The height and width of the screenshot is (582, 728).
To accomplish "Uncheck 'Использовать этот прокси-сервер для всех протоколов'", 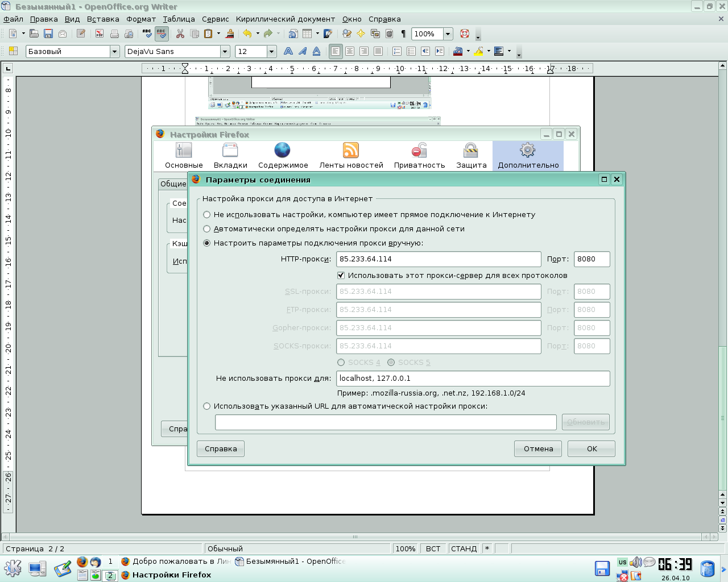I will coord(341,276).
